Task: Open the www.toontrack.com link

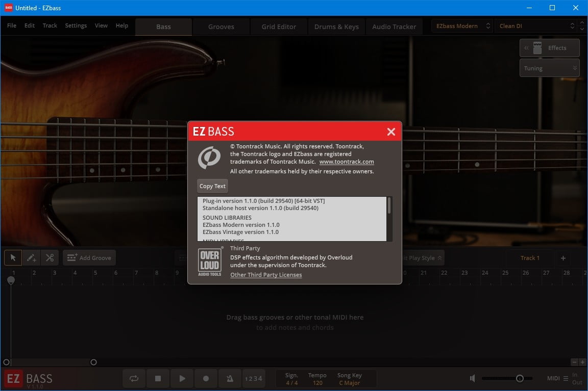Action: coord(347,162)
